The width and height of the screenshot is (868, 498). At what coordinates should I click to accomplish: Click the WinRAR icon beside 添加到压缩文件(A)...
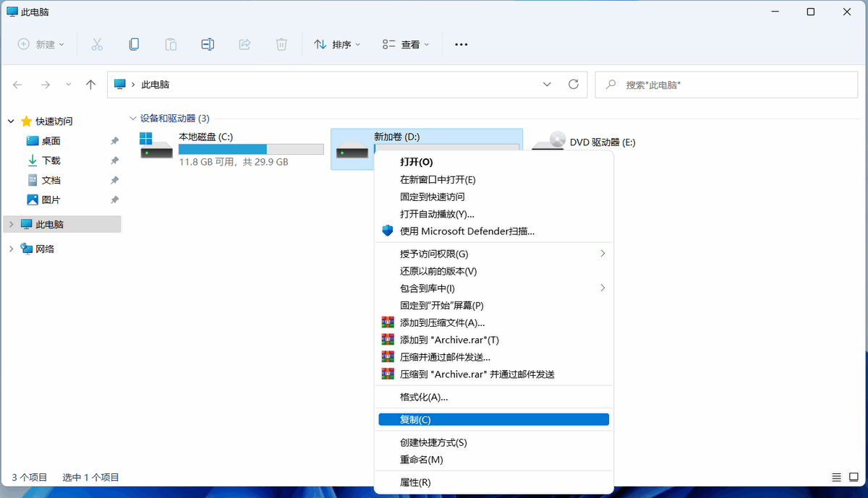pyautogui.click(x=388, y=322)
